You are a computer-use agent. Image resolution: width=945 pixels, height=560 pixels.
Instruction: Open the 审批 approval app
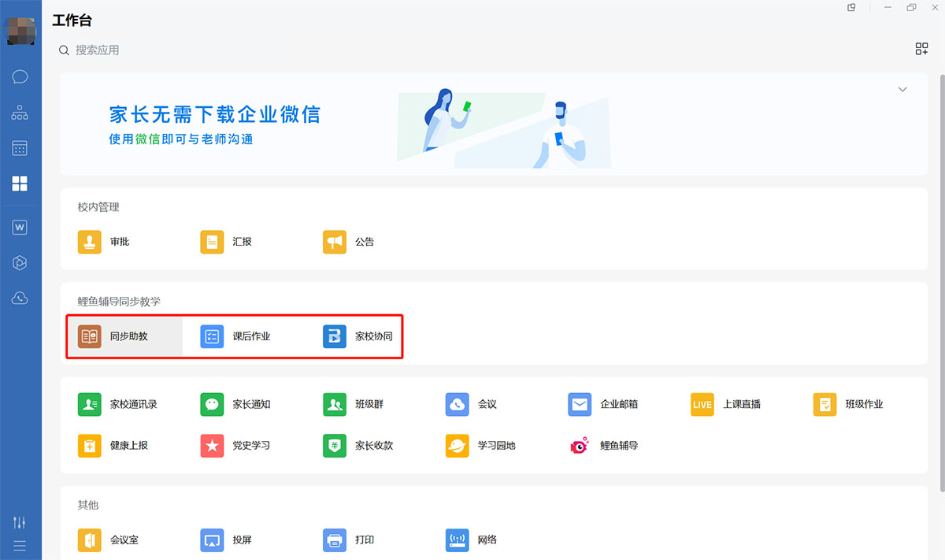point(104,242)
